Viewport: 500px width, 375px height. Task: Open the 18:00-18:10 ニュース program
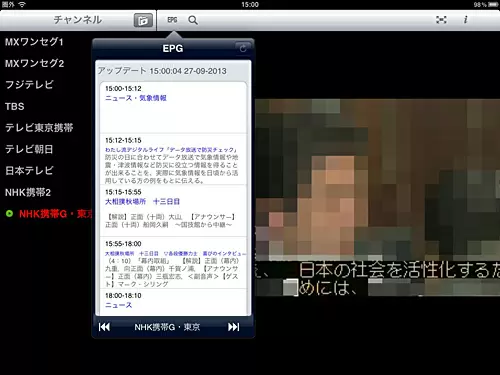(x=173, y=302)
